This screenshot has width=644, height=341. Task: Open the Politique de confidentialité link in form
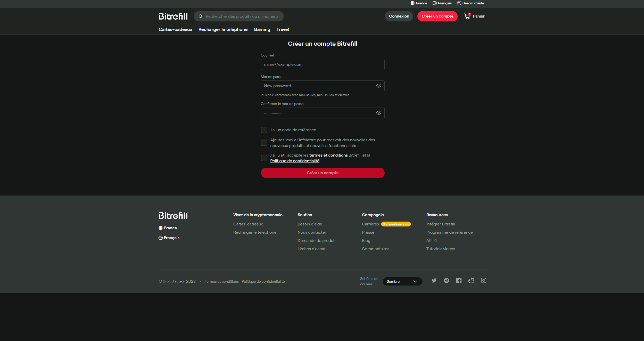(295, 161)
